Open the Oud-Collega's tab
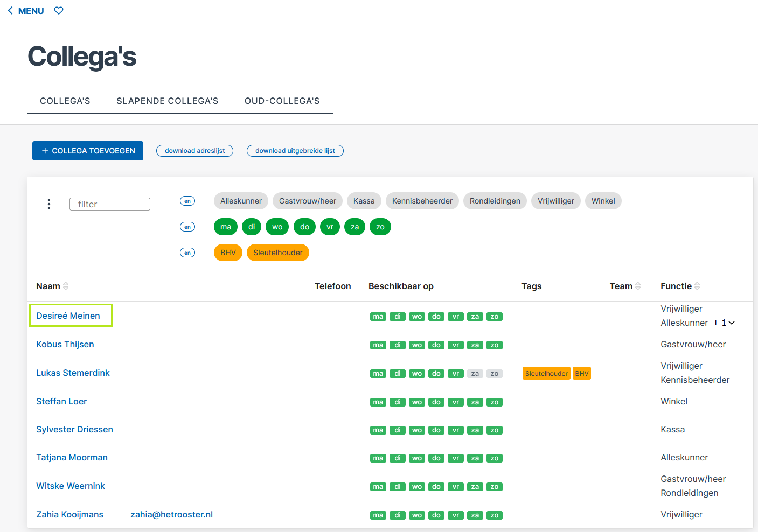Viewport: 758px width, 532px height. tap(282, 101)
